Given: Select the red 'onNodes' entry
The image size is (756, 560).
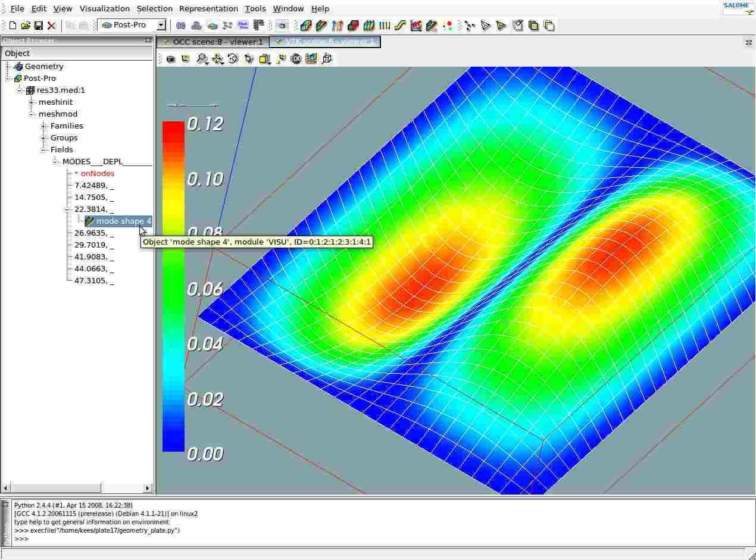Looking at the screenshot, I should (x=94, y=173).
